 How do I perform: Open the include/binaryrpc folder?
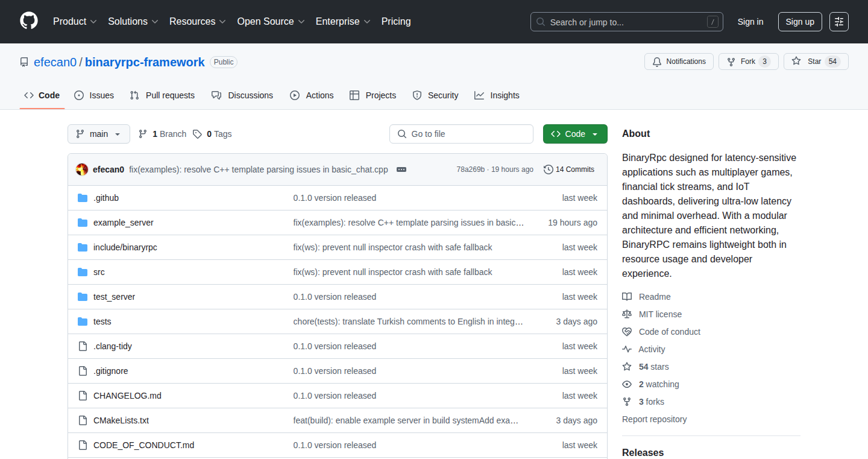pyautogui.click(x=125, y=247)
